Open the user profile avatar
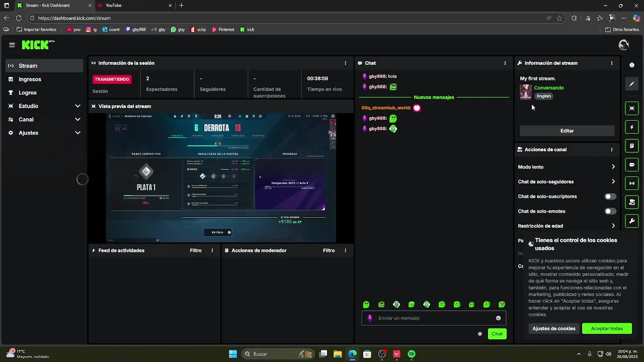This screenshot has height=362, width=644. pos(624,45)
